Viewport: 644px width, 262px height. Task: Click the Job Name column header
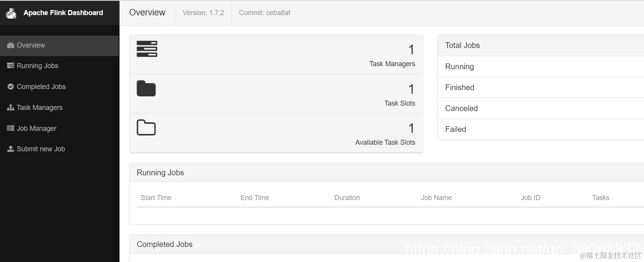[x=436, y=198]
